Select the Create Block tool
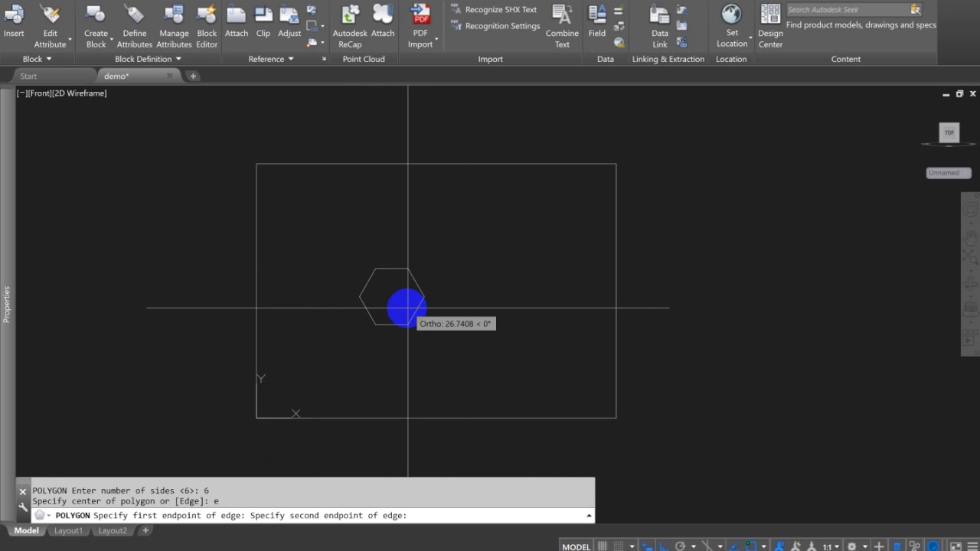This screenshot has height=551, width=980. (x=96, y=27)
